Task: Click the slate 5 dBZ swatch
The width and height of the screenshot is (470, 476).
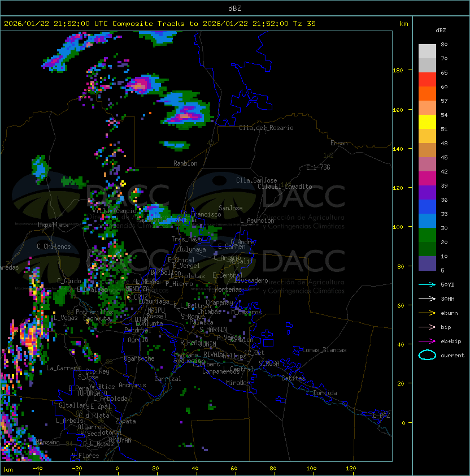Action: [427, 263]
